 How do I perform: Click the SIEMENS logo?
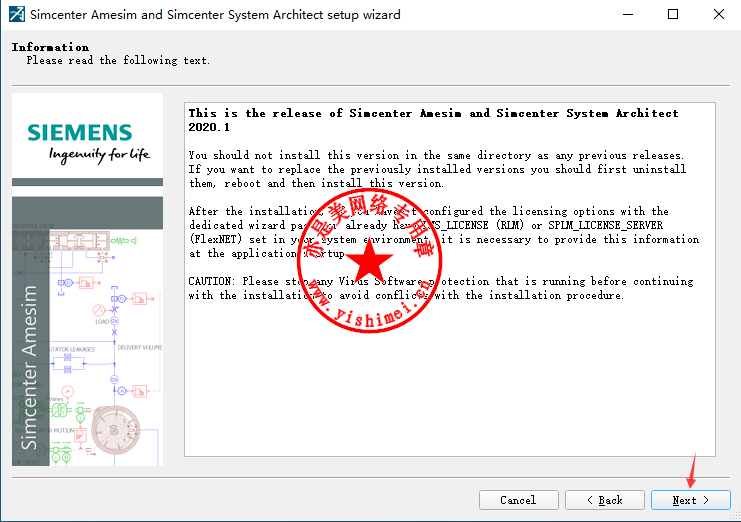pos(79,133)
